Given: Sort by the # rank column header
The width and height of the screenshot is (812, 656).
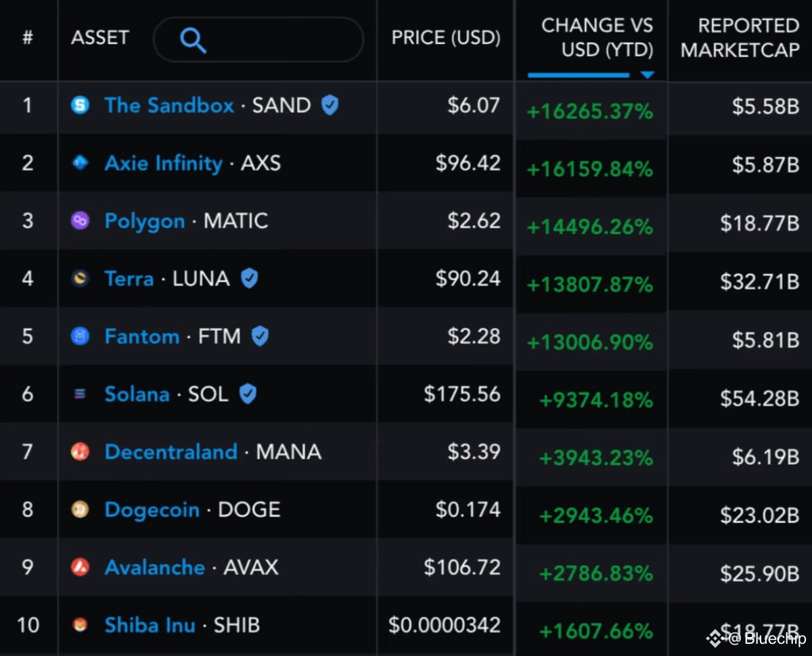Looking at the screenshot, I should pos(28,37).
